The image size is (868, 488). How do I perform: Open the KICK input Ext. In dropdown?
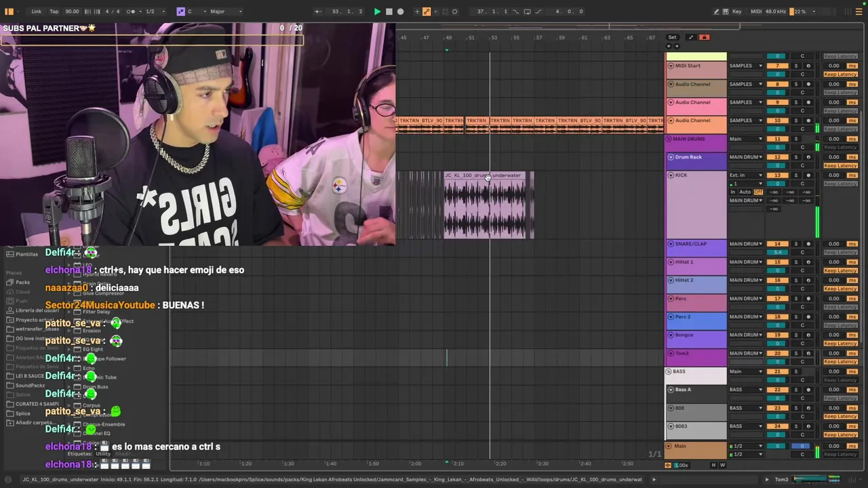tap(745, 176)
